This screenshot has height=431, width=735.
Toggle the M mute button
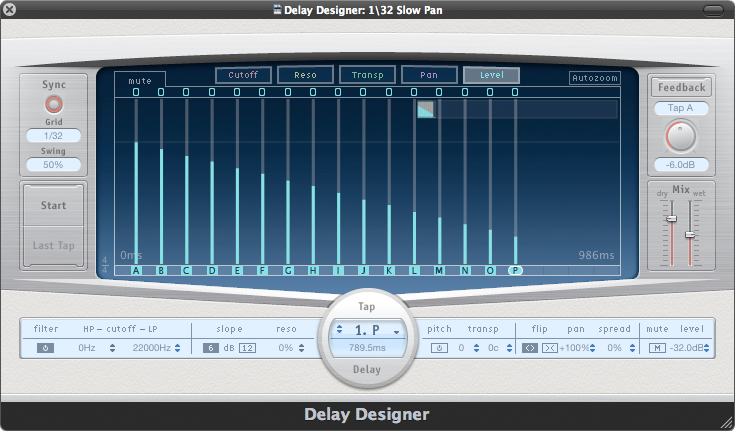click(x=657, y=348)
